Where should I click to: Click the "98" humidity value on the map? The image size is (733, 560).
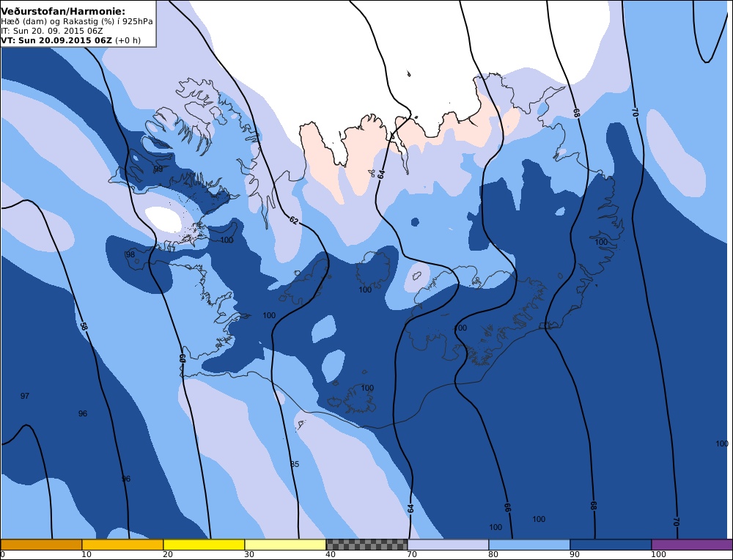[x=130, y=254]
